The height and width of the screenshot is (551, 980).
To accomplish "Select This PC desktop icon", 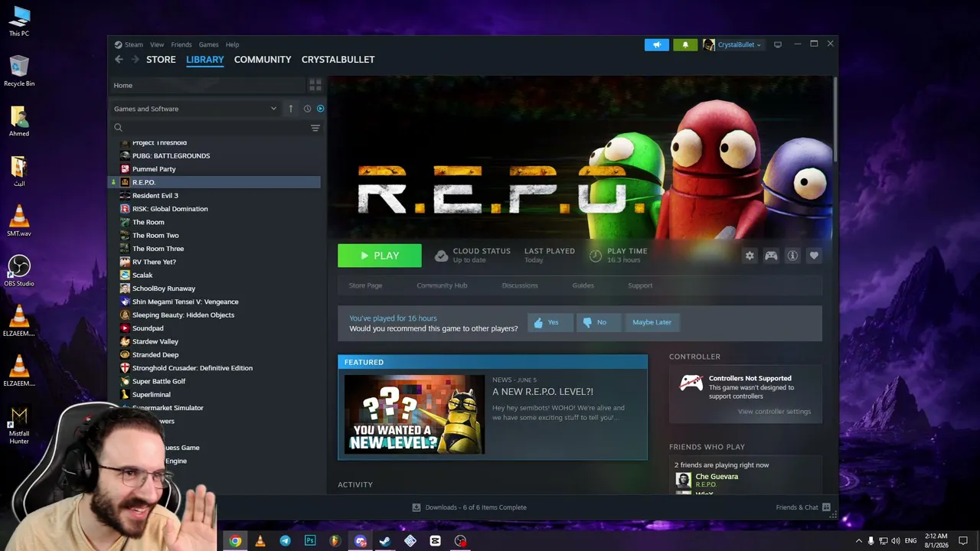I will pyautogui.click(x=19, y=21).
